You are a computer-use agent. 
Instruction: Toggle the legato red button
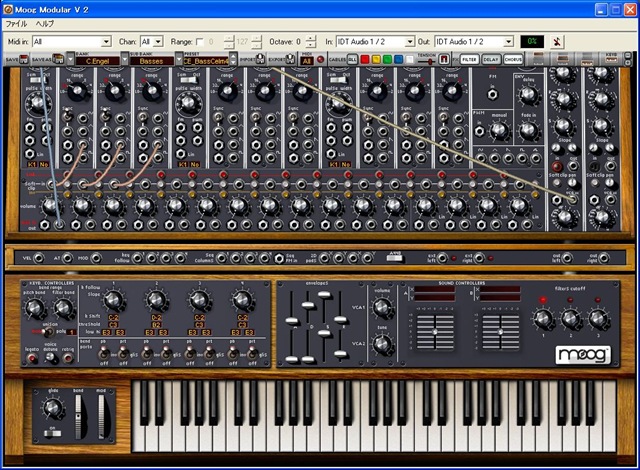click(31, 358)
